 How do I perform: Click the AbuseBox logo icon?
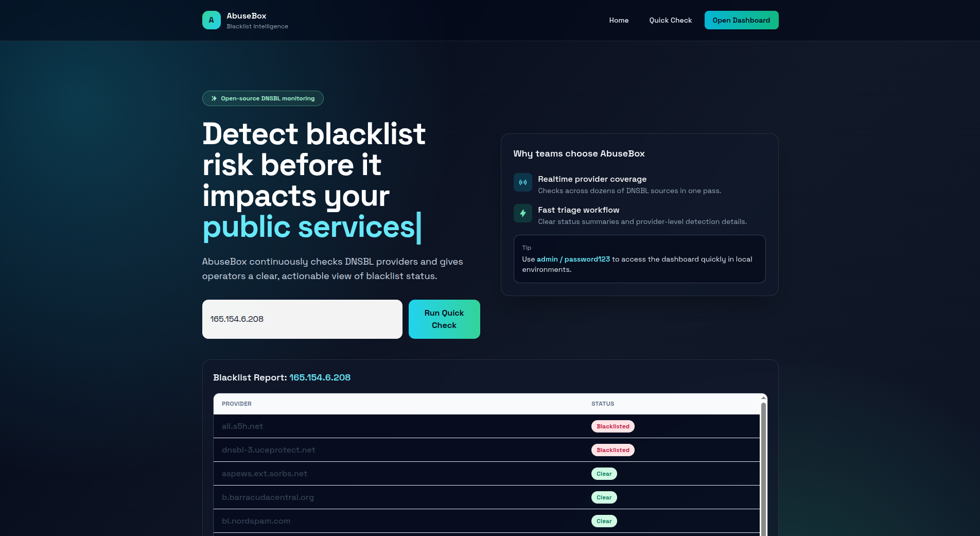211,20
